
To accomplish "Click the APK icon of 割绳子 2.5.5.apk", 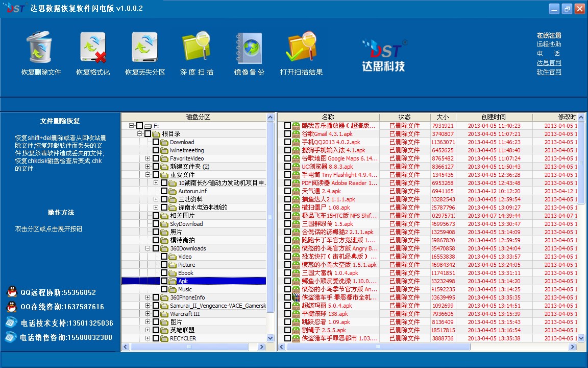I will coord(296,330).
